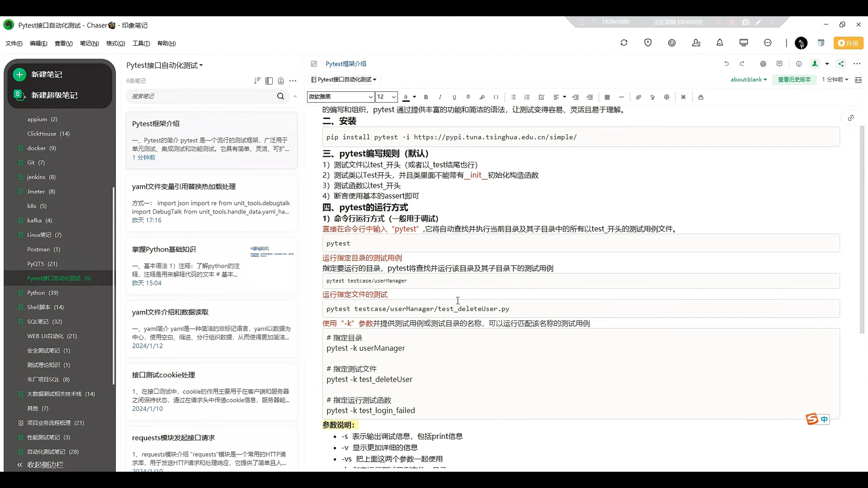Print the current note
868x488 pixels.
coord(763,64)
